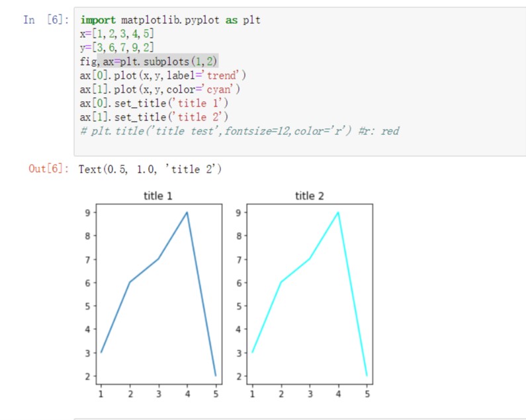Click the In [6] cell prompt

46,20
